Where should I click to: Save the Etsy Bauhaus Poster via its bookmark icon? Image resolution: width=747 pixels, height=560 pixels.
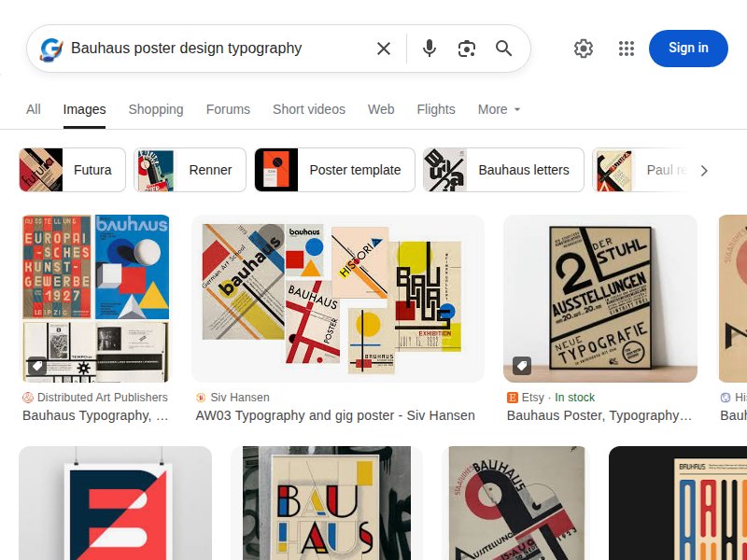[522, 367]
